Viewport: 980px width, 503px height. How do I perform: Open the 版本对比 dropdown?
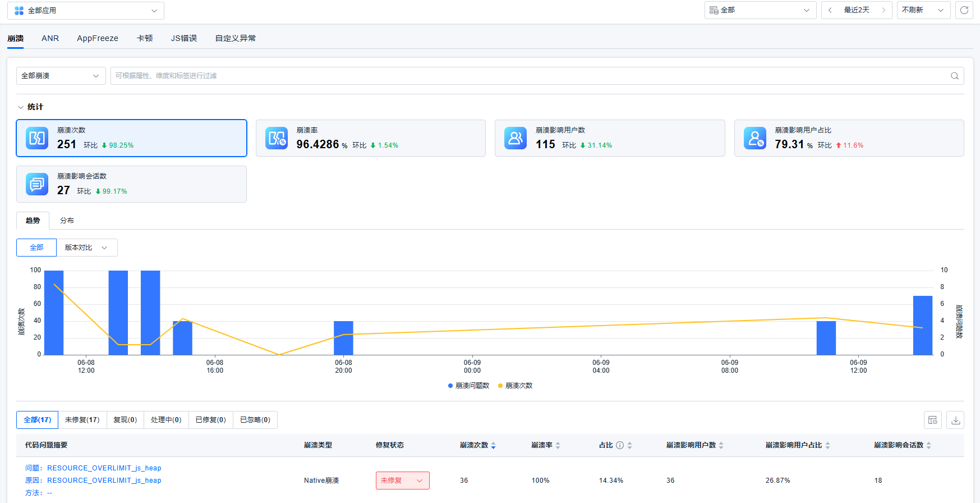pos(87,248)
